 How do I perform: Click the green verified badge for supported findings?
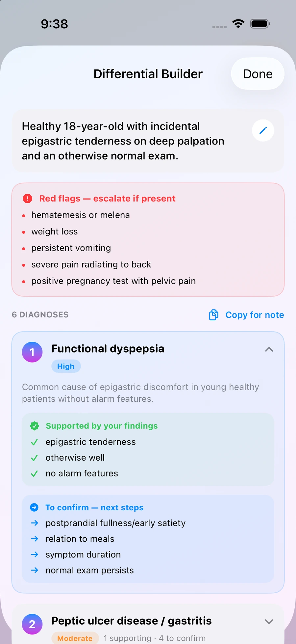pyautogui.click(x=35, y=426)
